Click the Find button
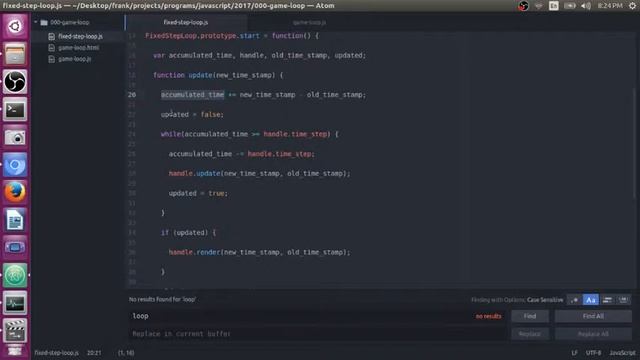This screenshot has width=640, height=360. [530, 316]
